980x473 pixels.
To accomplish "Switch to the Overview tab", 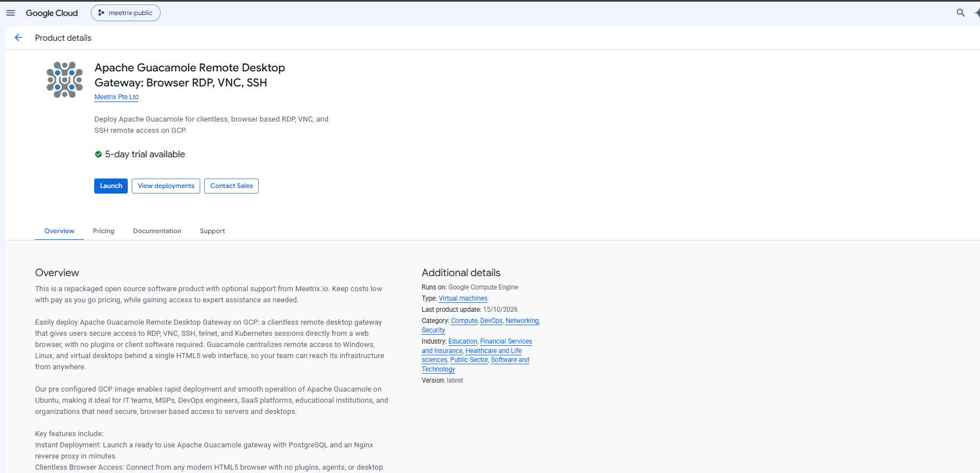I will tap(59, 231).
